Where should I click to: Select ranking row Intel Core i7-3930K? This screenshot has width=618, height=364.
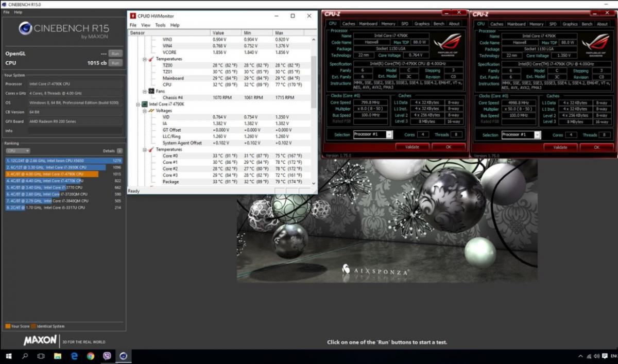64,167
